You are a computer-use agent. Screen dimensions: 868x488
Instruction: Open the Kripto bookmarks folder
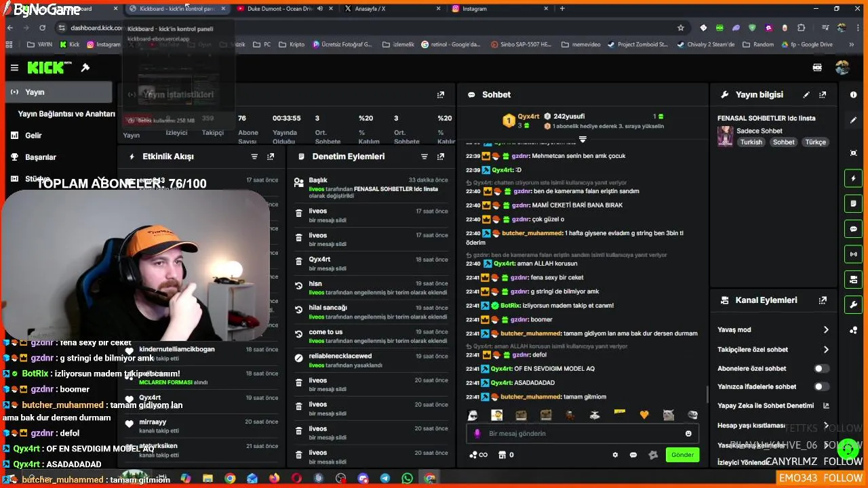click(x=292, y=44)
